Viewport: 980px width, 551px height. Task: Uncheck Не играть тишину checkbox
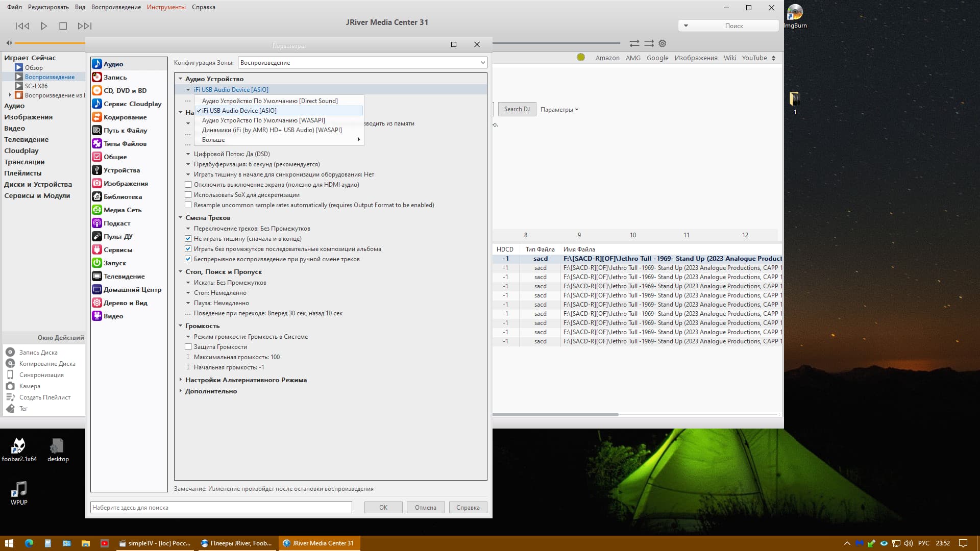[x=188, y=239]
